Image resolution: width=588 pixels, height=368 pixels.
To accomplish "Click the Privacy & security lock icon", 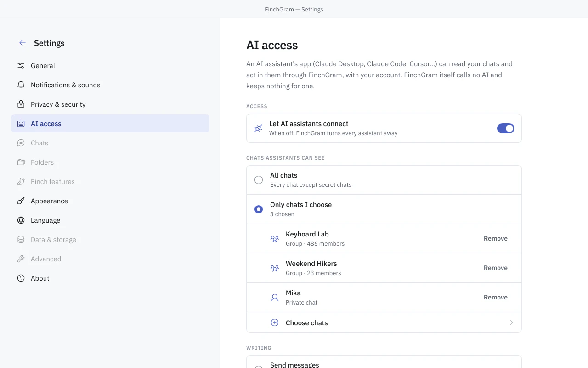I will (x=21, y=104).
